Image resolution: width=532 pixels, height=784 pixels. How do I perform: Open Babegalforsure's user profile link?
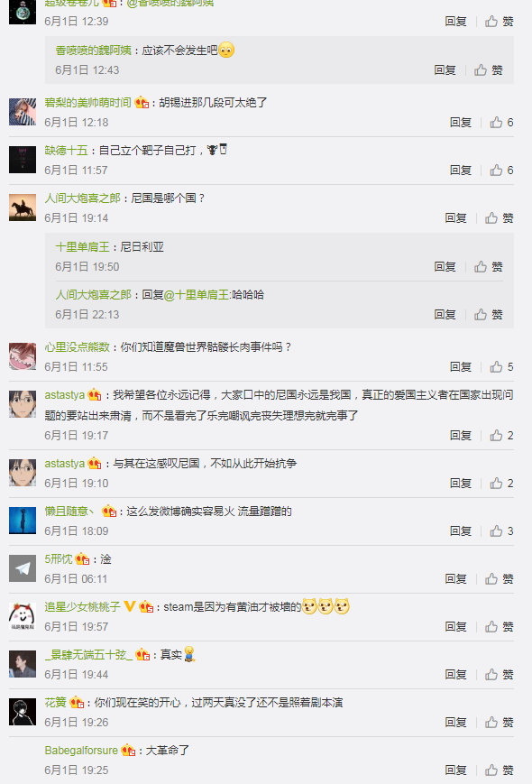pyautogui.click(x=81, y=751)
